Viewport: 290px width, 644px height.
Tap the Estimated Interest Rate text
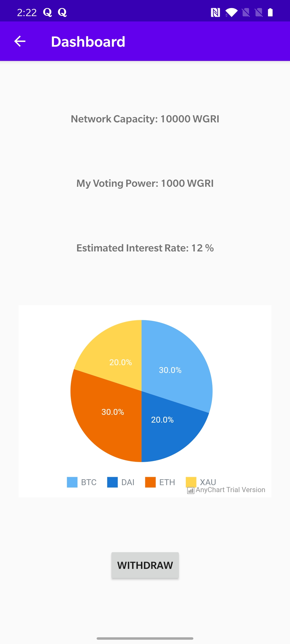tap(145, 248)
